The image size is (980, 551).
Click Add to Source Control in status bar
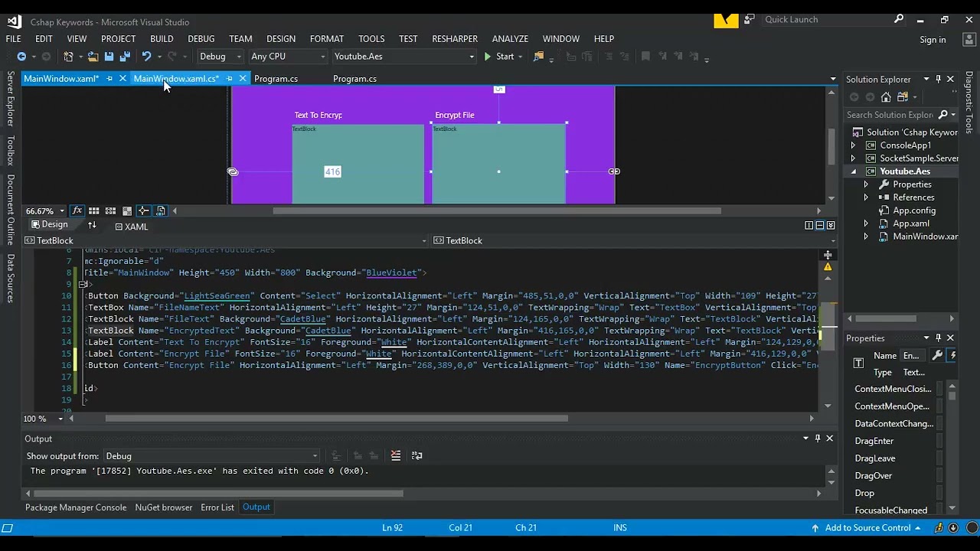[867, 528]
